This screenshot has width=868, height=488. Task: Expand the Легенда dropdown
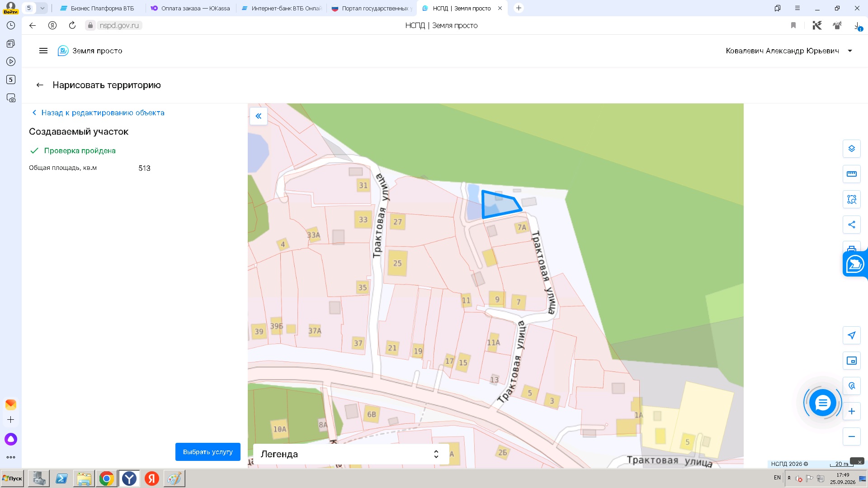[x=351, y=454]
